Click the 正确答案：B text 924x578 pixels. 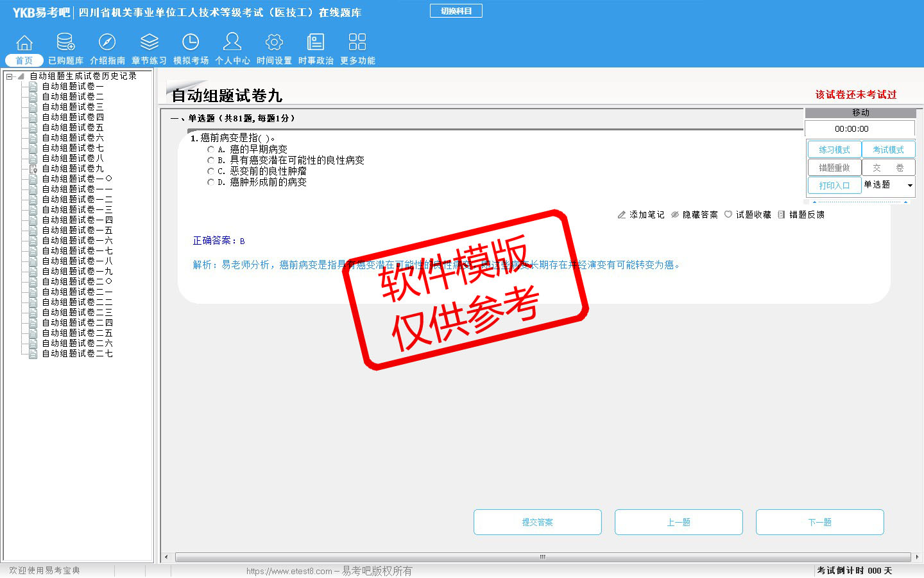tap(219, 241)
